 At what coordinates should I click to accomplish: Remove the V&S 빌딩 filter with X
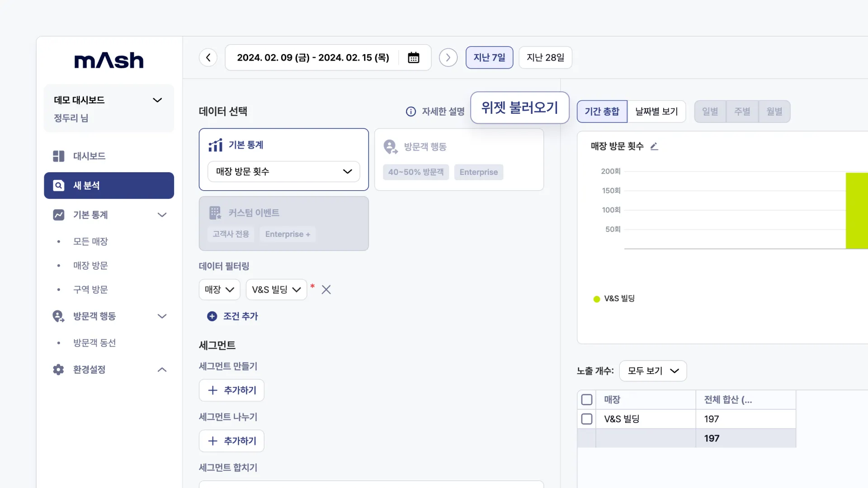(x=326, y=290)
